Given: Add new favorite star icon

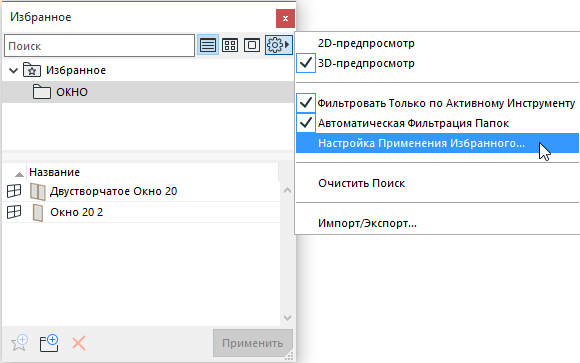Looking at the screenshot, I should pos(19,343).
